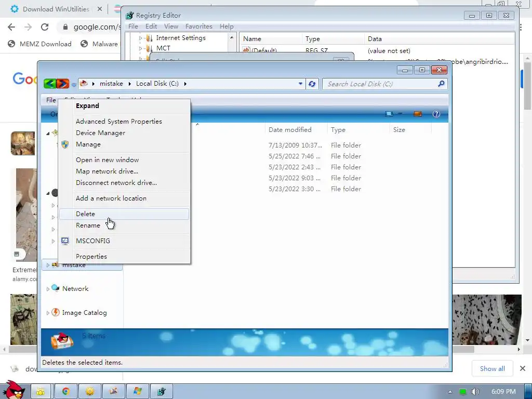This screenshot has width=532, height=399.
Task: Reload the Chrome page with the reload icon
Action: click(45, 27)
